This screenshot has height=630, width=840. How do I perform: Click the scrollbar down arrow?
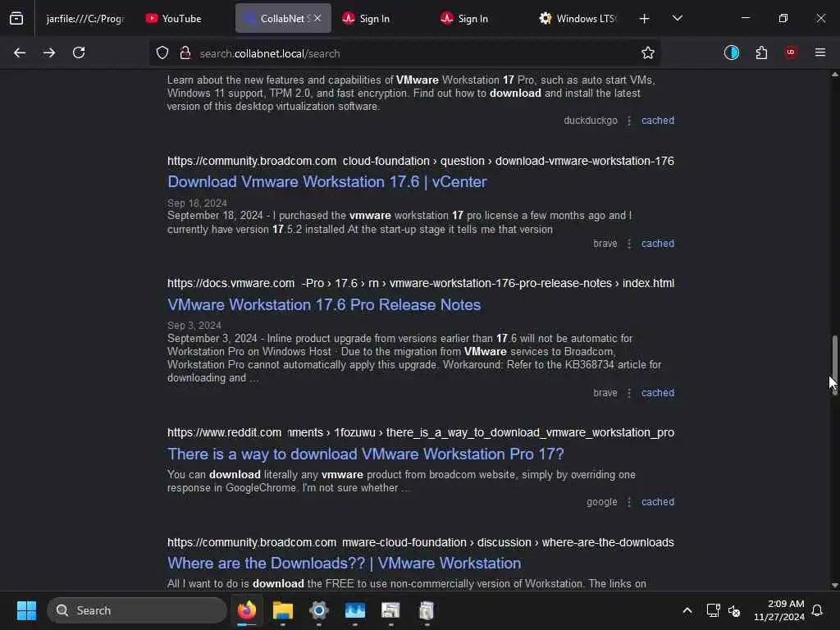click(834, 586)
